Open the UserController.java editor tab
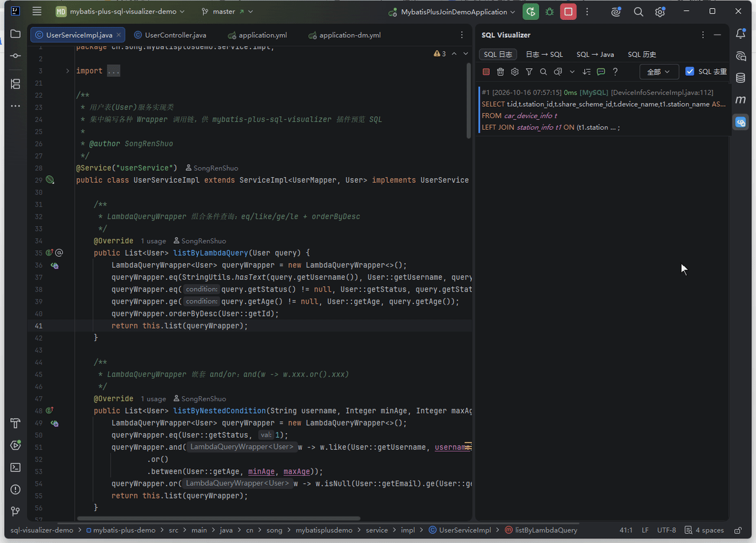This screenshot has width=756, height=543. [170, 35]
